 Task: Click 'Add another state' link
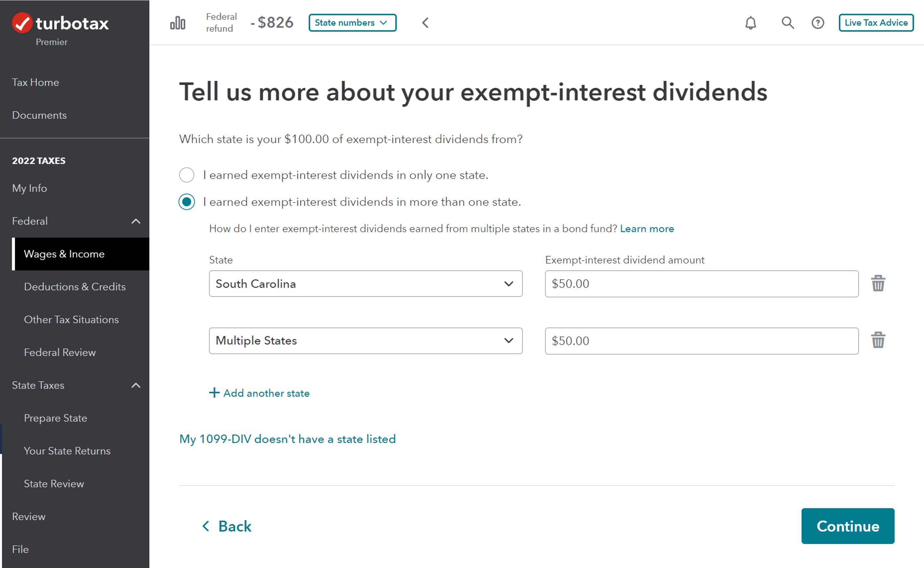pos(260,393)
